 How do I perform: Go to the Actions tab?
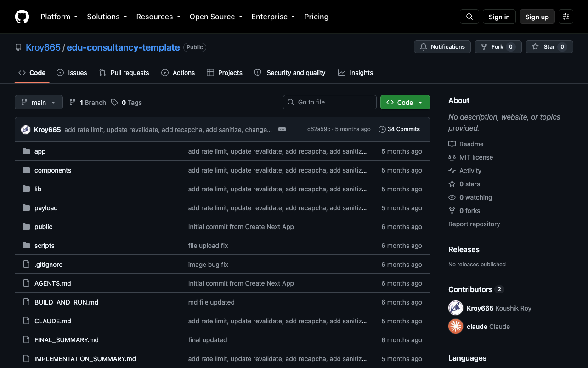point(178,73)
